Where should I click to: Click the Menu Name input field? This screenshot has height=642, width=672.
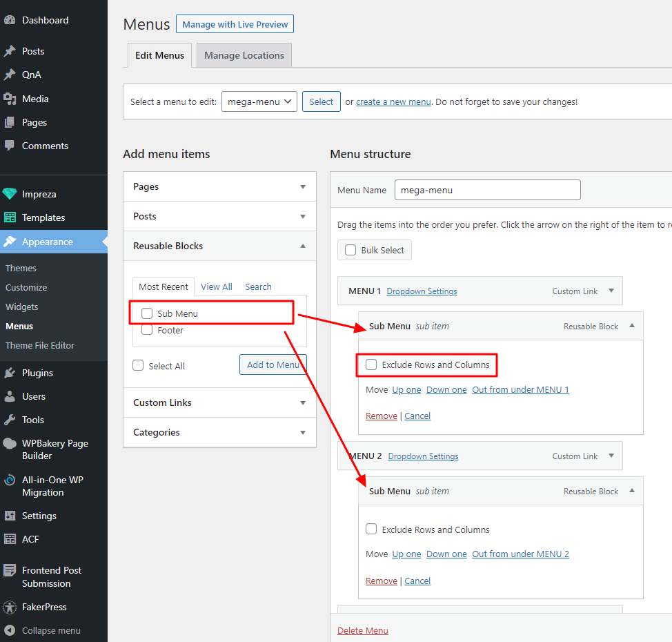487,190
